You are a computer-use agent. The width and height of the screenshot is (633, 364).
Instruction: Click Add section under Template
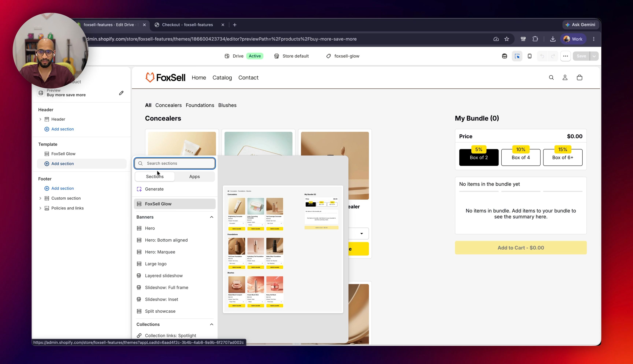[x=82, y=164]
